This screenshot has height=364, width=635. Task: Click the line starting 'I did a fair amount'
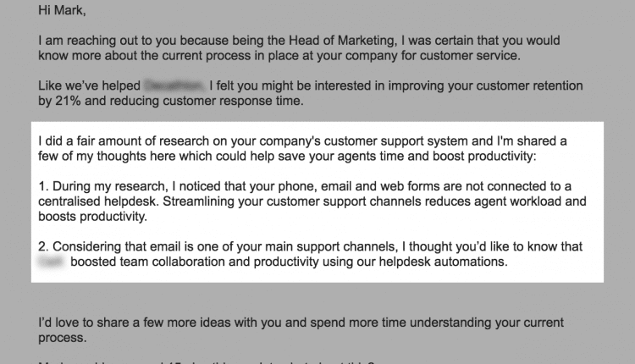coord(302,141)
